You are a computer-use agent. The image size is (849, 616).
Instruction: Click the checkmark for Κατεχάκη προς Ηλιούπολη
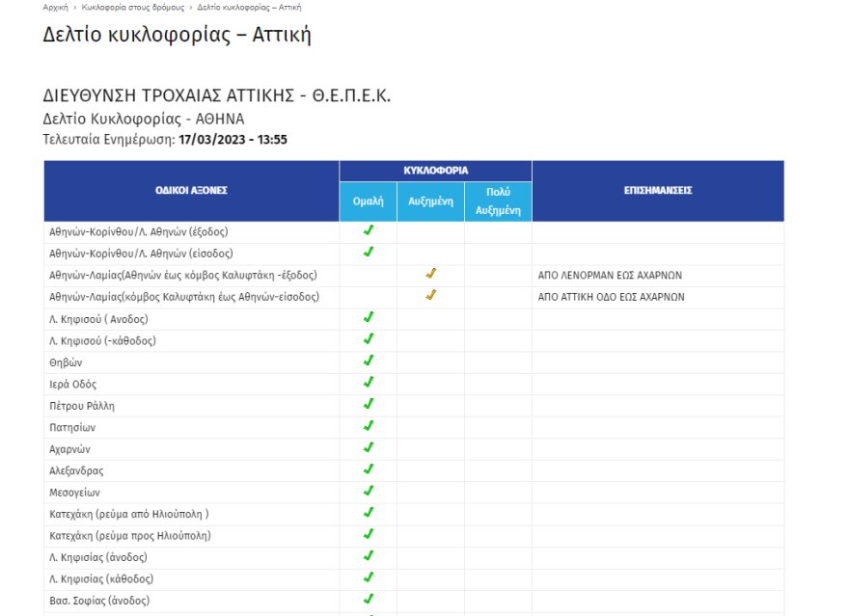click(368, 535)
